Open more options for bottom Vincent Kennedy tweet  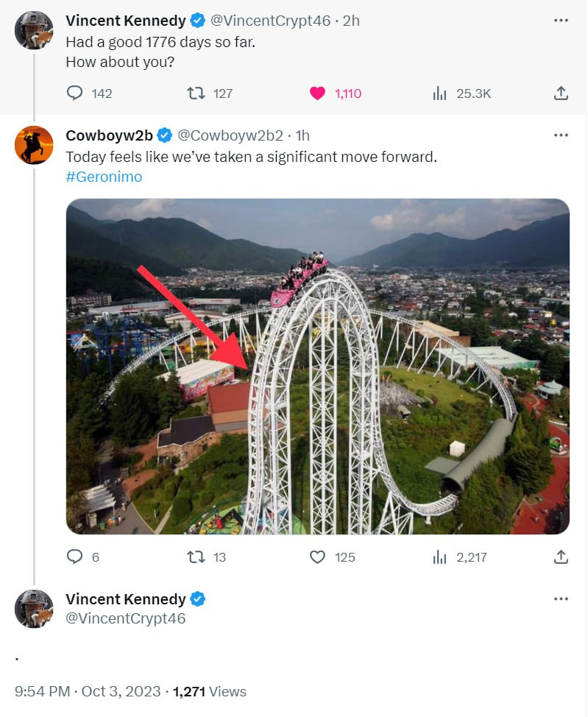click(561, 599)
